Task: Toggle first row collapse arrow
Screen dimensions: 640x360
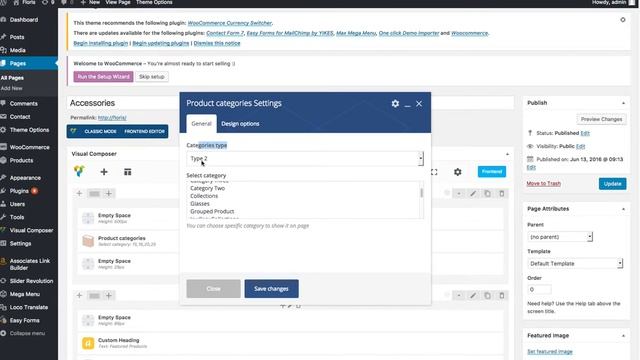Action: click(458, 193)
